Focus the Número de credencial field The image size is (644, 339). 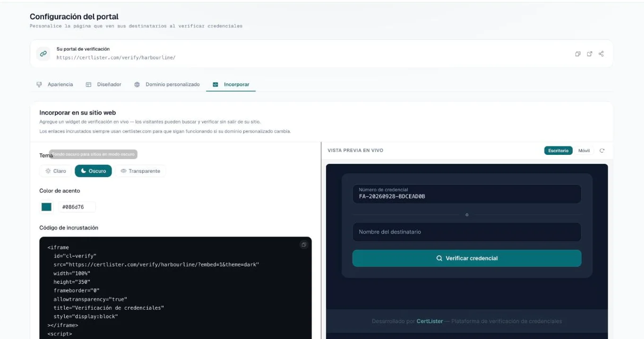(467, 194)
